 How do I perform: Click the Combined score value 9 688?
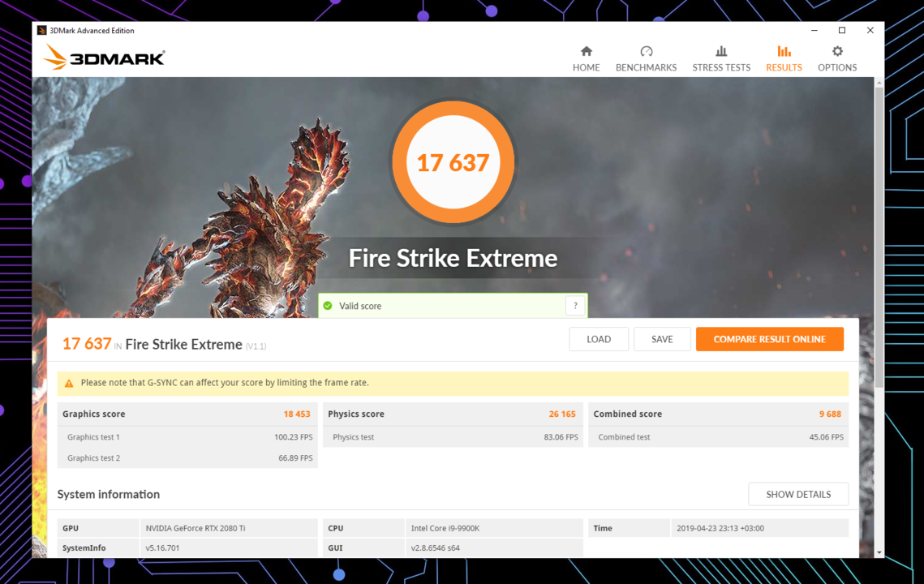pyautogui.click(x=830, y=414)
